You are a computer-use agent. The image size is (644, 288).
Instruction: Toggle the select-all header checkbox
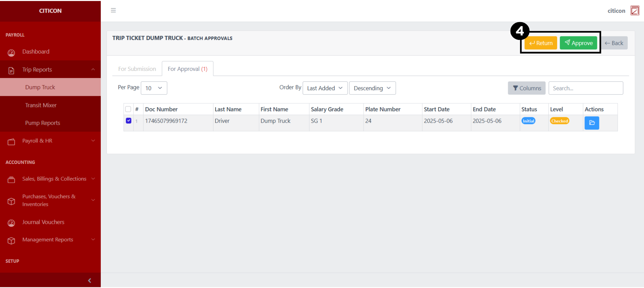128,109
